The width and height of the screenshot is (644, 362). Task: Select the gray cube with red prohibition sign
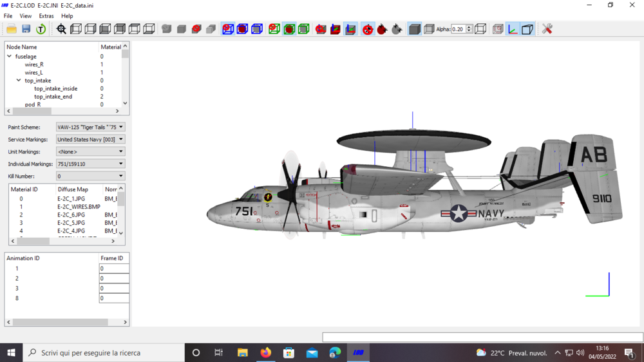click(196, 29)
